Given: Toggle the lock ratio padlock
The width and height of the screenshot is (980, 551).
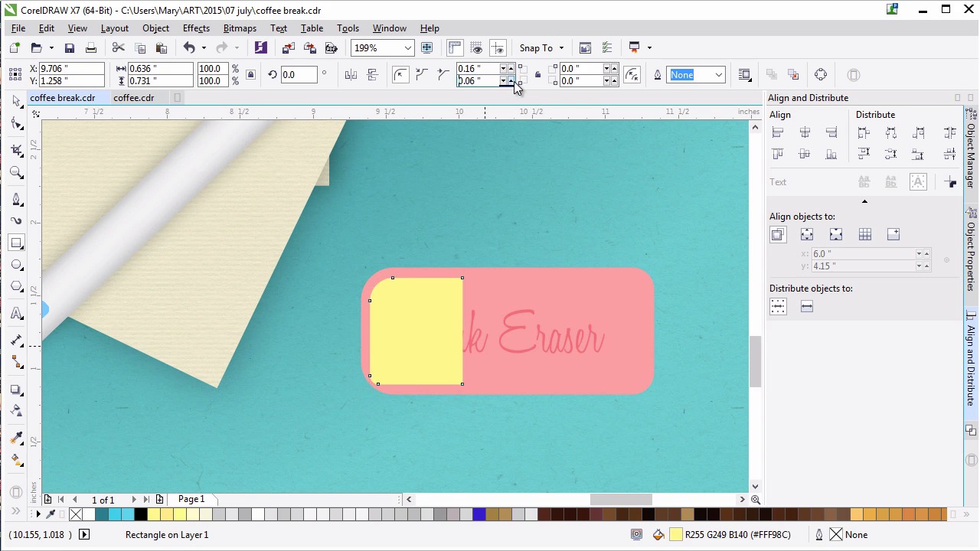Looking at the screenshot, I should 250,75.
